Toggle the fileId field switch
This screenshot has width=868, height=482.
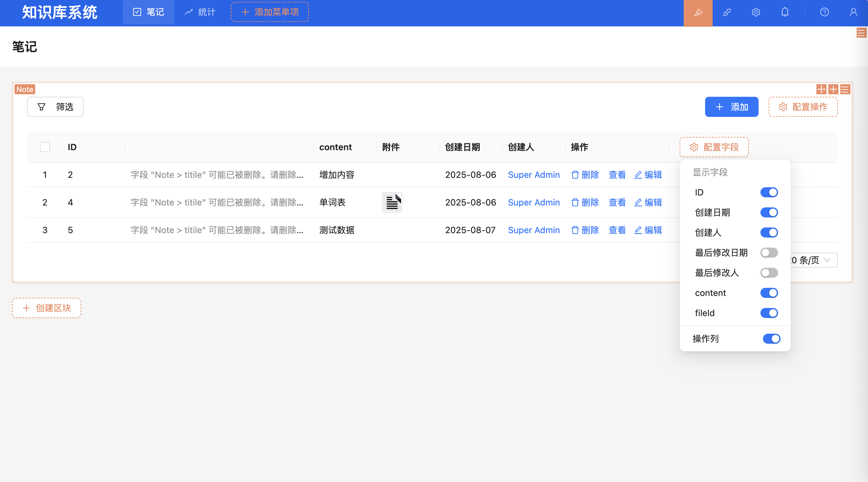(769, 313)
